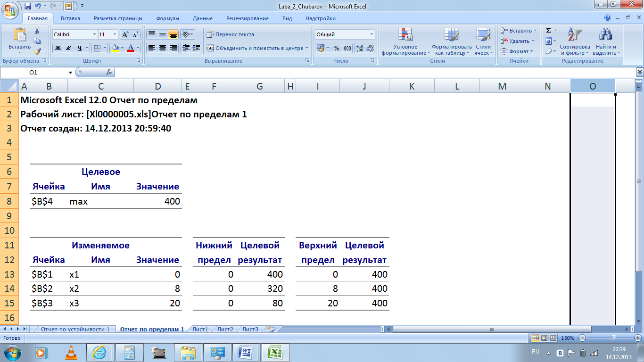
Task: Open Найти и выделить menu
Action: point(606,41)
